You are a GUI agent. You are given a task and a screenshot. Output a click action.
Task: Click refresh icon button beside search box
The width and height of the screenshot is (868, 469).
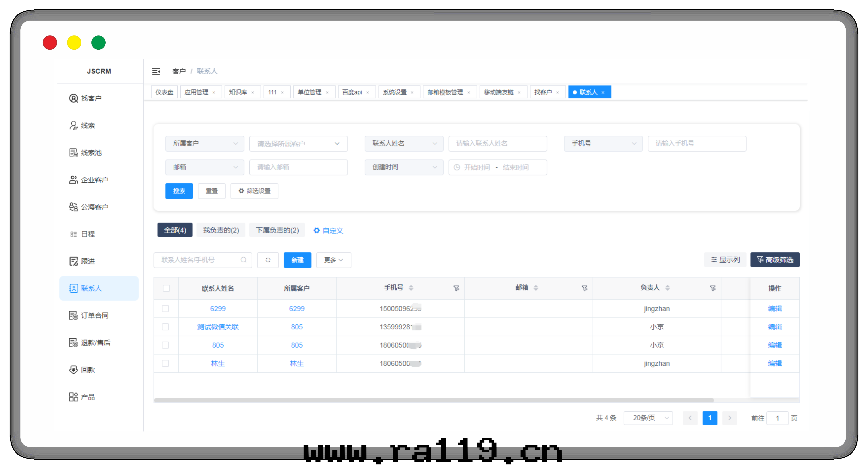(x=268, y=260)
